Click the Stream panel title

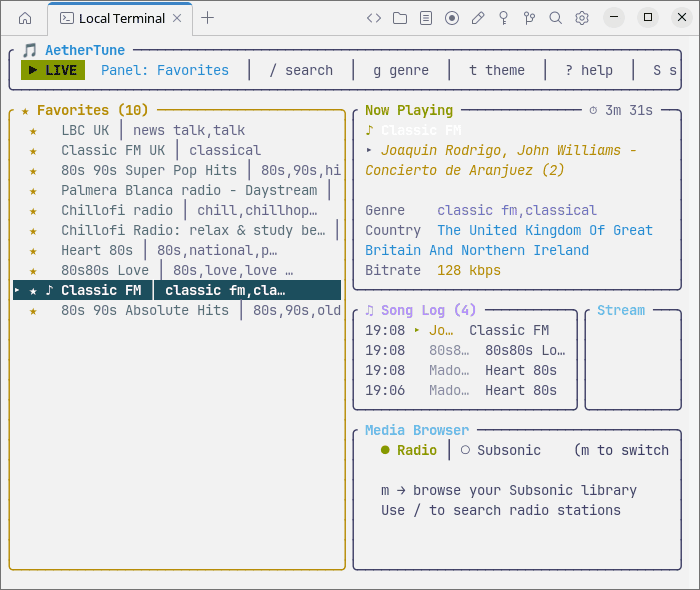tap(621, 310)
